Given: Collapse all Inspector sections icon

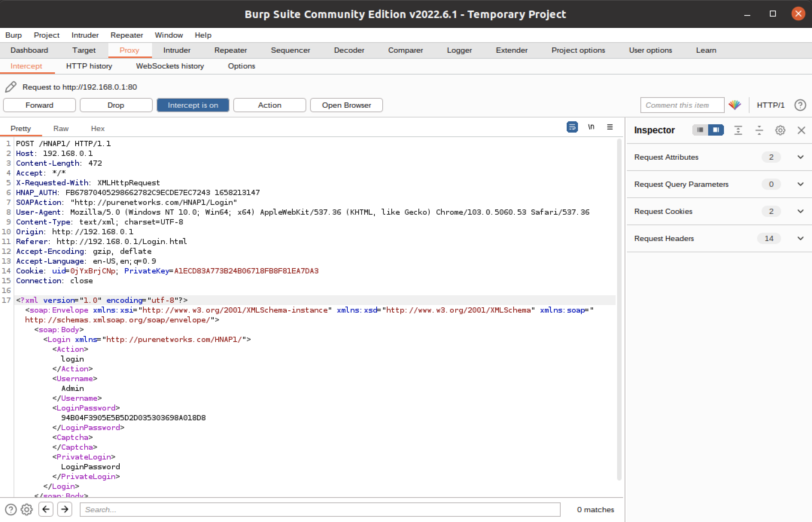Looking at the screenshot, I should (759, 130).
